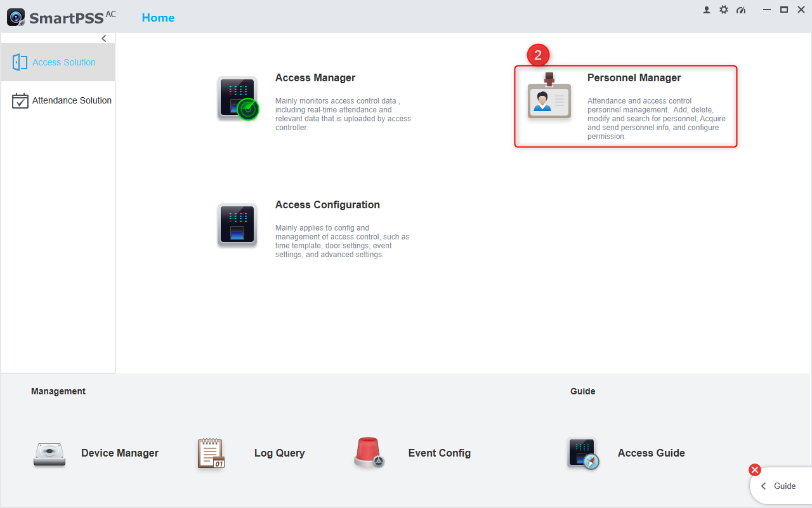Click the Device Manager label
Image resolution: width=812 pixels, height=508 pixels.
pos(120,453)
